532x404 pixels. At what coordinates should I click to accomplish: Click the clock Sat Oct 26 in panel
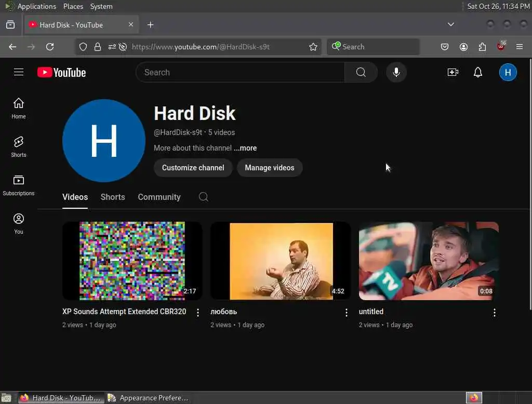pos(498,6)
